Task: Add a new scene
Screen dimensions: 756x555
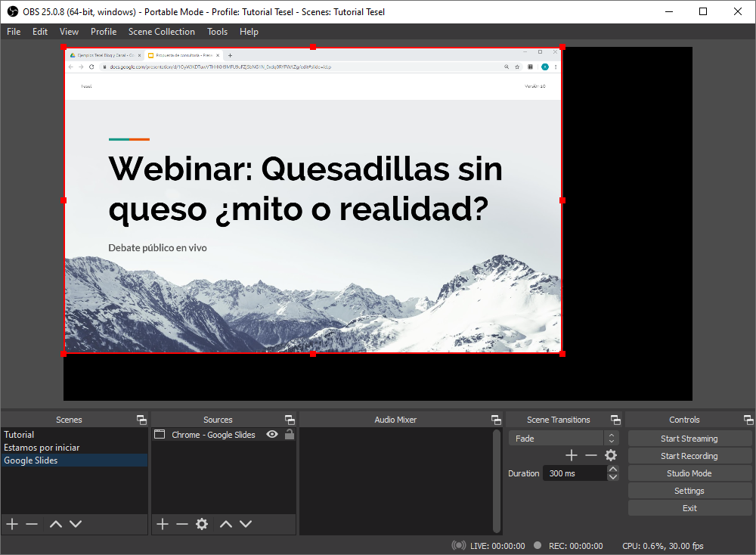Action: click(11, 523)
